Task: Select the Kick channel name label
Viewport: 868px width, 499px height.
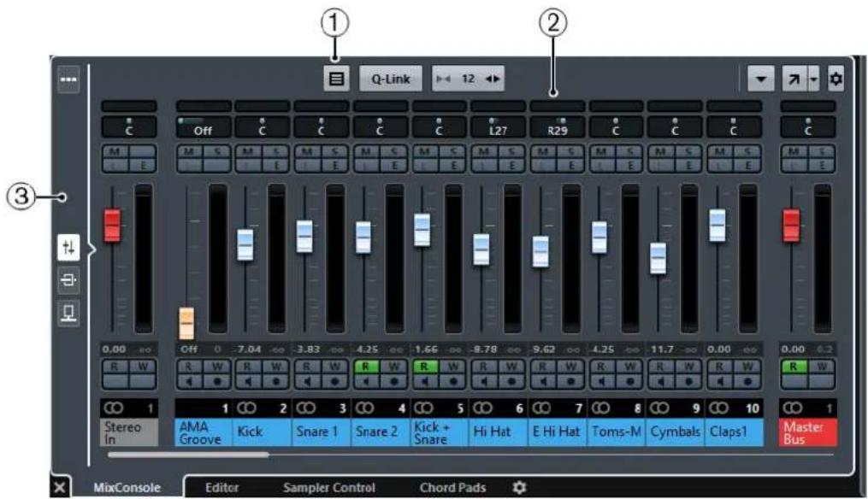Action: 263,432
